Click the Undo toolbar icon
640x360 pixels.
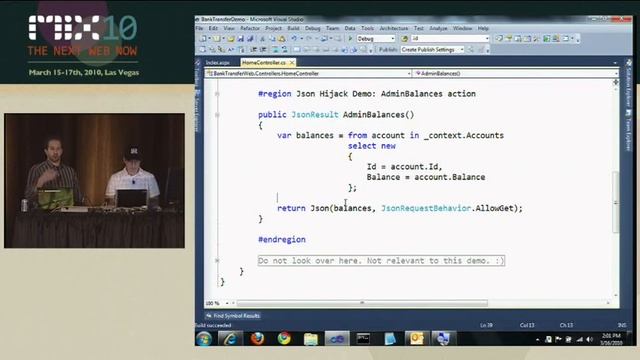(294, 38)
